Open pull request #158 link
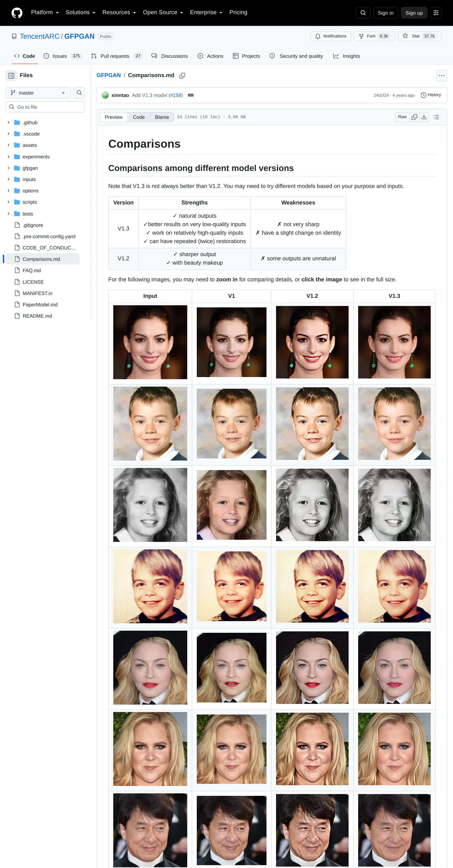Viewport: 453px width, 868px height. tap(176, 95)
